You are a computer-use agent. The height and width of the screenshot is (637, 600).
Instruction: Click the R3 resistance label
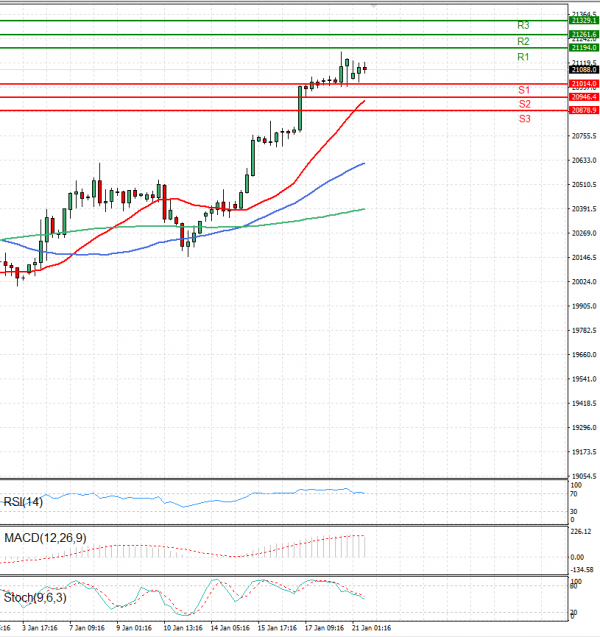click(x=523, y=26)
